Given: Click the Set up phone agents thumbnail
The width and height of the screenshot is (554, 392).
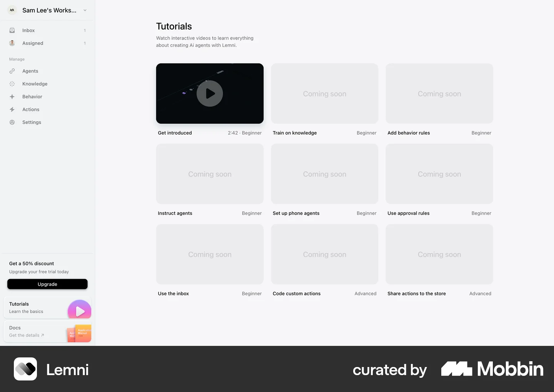Looking at the screenshot, I should (x=325, y=174).
